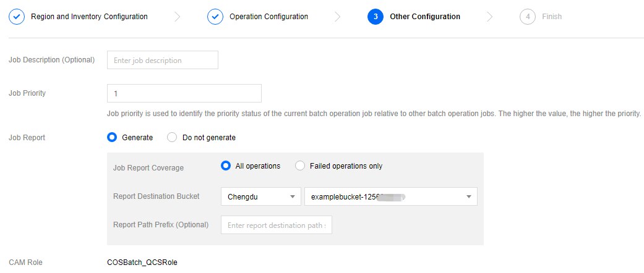Image resolution: width=644 pixels, height=273 pixels.
Task: Click the Operation Configuration checkmark icon
Action: [215, 17]
